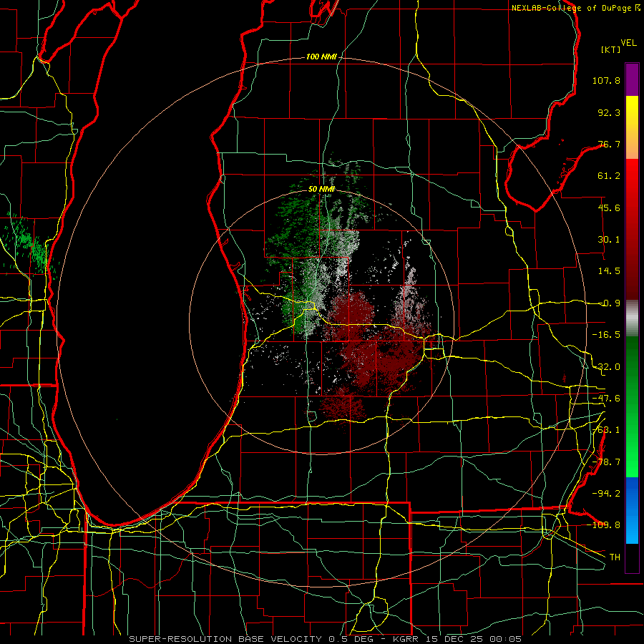Click the 61.2 legend value

point(609,176)
